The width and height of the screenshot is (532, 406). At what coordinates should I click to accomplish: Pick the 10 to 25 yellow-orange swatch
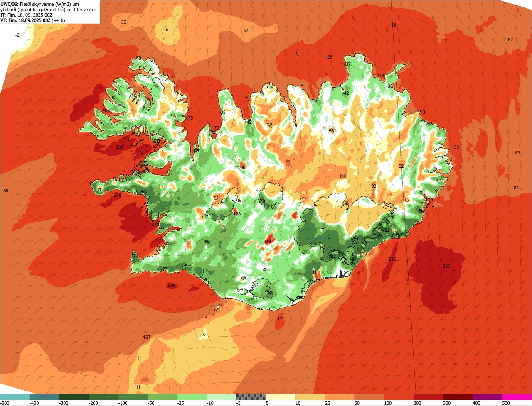tap(310, 397)
